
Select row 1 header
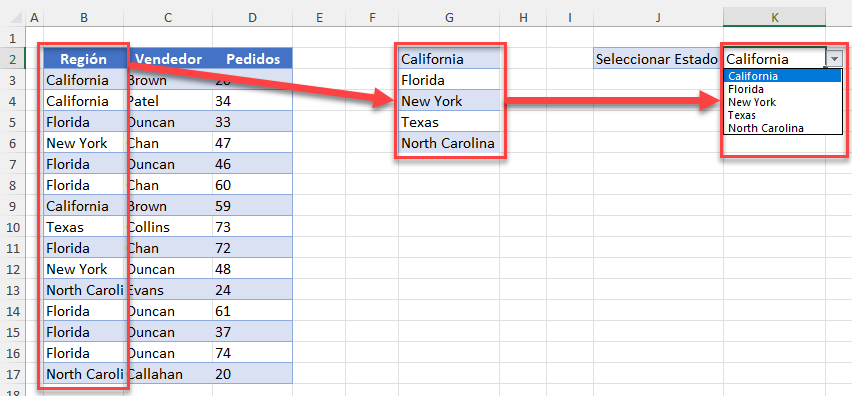[12, 38]
